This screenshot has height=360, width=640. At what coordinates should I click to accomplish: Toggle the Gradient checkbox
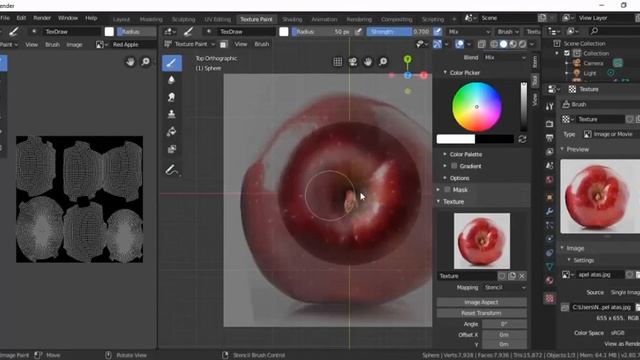[x=454, y=166]
